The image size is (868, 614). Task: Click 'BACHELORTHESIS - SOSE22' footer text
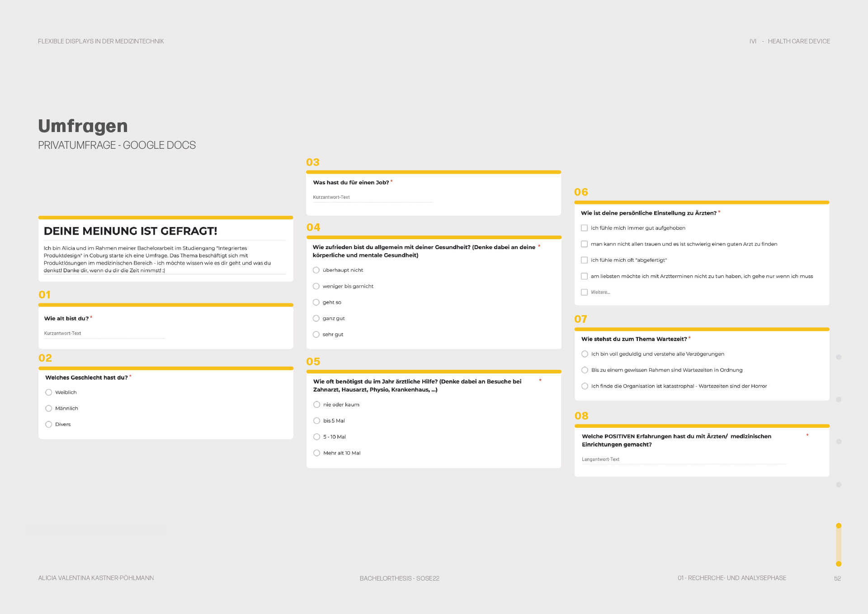click(400, 579)
